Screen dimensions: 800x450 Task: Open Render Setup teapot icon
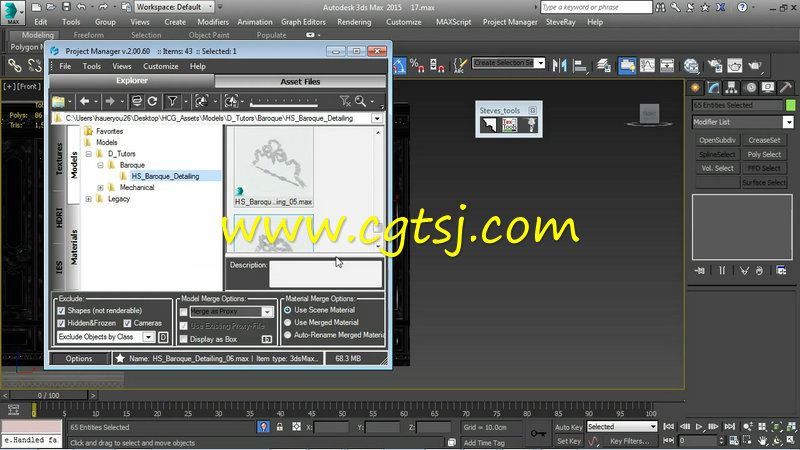(x=715, y=65)
